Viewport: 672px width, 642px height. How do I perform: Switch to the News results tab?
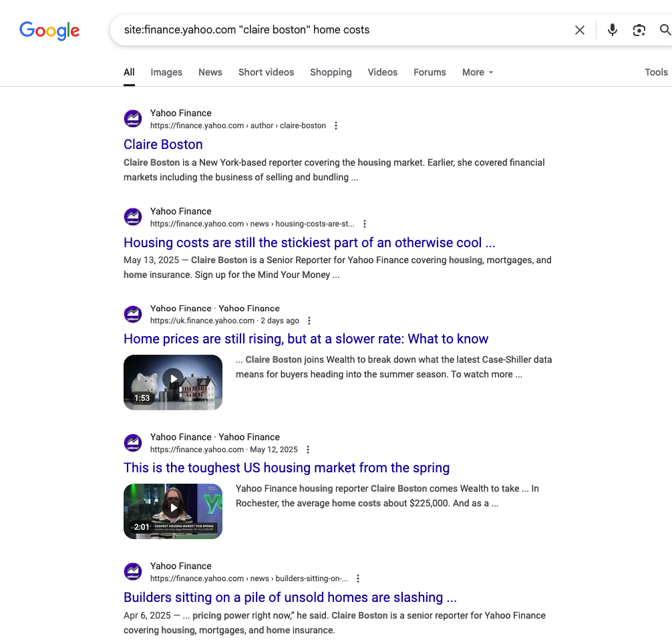click(x=210, y=72)
